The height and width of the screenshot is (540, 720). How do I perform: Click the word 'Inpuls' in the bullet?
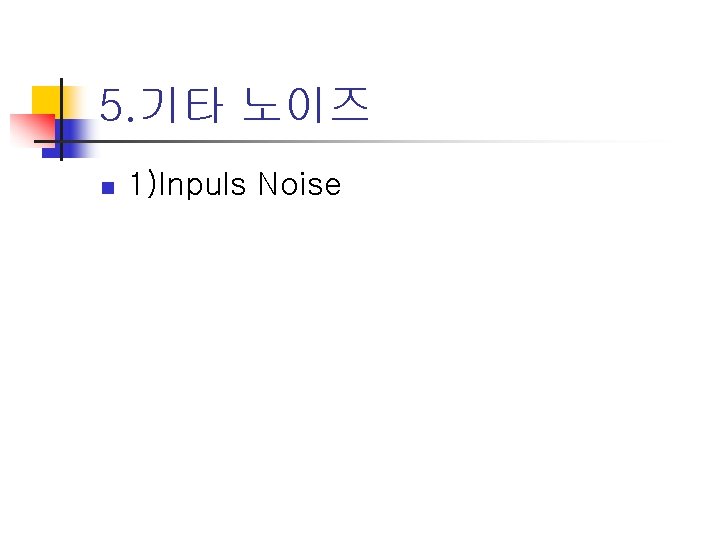204,185
